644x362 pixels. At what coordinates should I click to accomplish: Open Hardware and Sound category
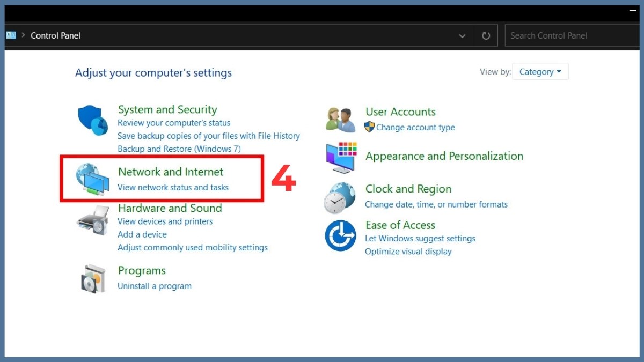coord(170,208)
